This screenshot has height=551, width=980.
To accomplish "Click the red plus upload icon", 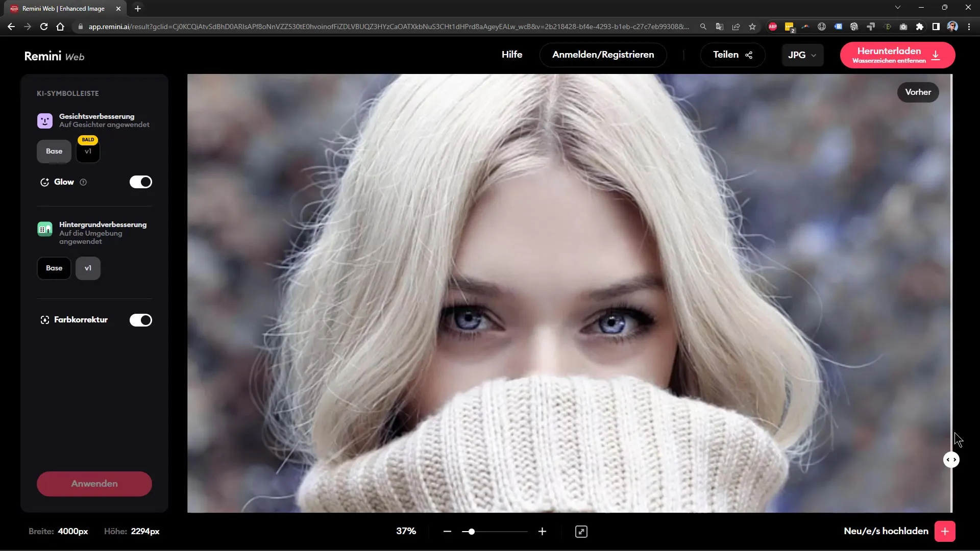I will [945, 531].
